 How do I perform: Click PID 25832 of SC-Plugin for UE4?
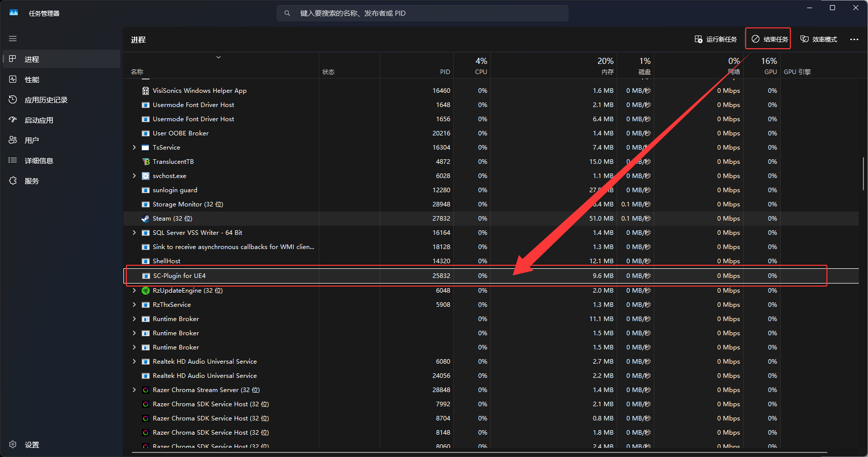pyautogui.click(x=441, y=276)
